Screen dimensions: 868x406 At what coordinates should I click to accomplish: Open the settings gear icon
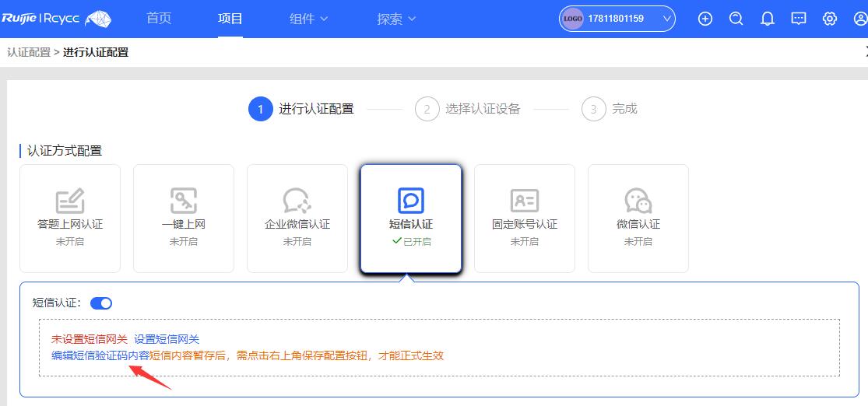click(830, 19)
